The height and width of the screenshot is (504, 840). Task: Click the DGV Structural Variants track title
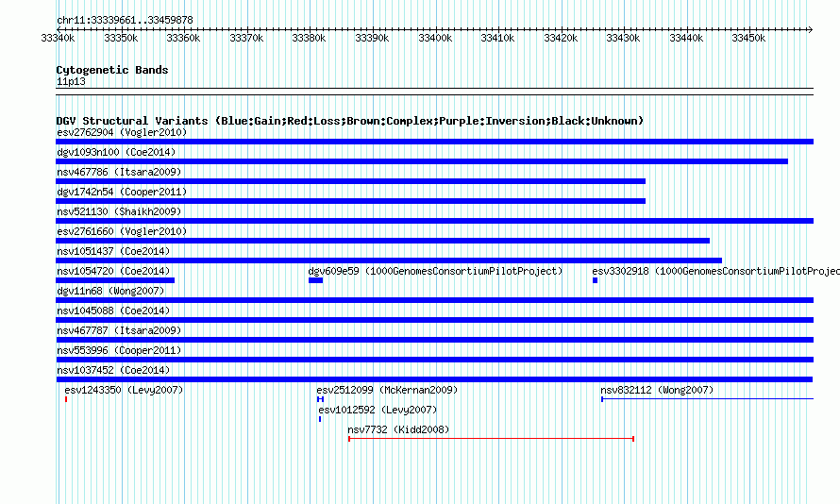[350, 121]
